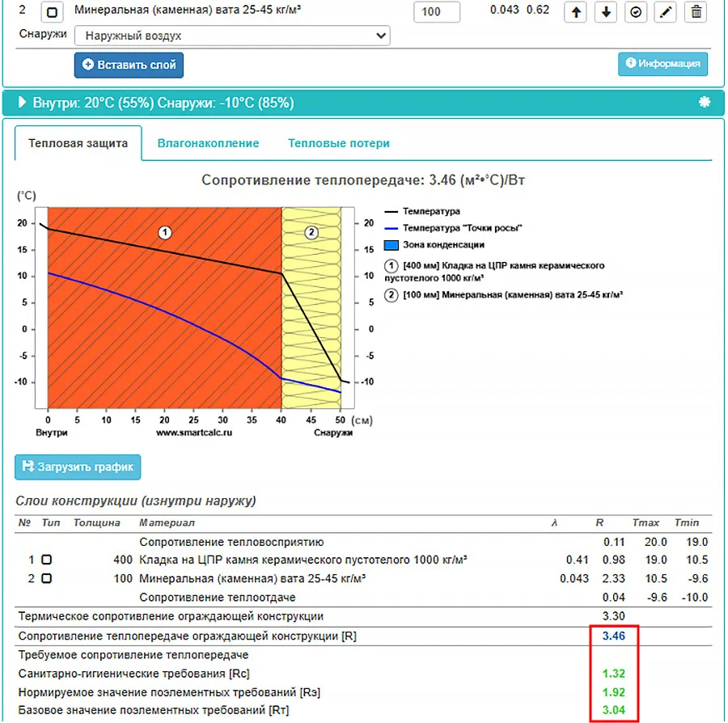Click the layer thickness field showing 100
The image size is (728, 723).
pos(436,12)
